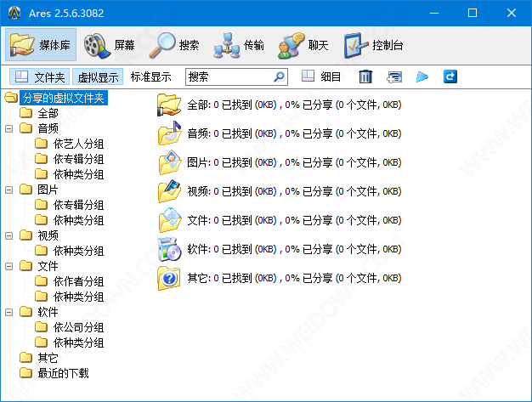Click the 图片 picture folder icon
Screen dimensions: 532x402
pyautogui.click(x=169, y=162)
